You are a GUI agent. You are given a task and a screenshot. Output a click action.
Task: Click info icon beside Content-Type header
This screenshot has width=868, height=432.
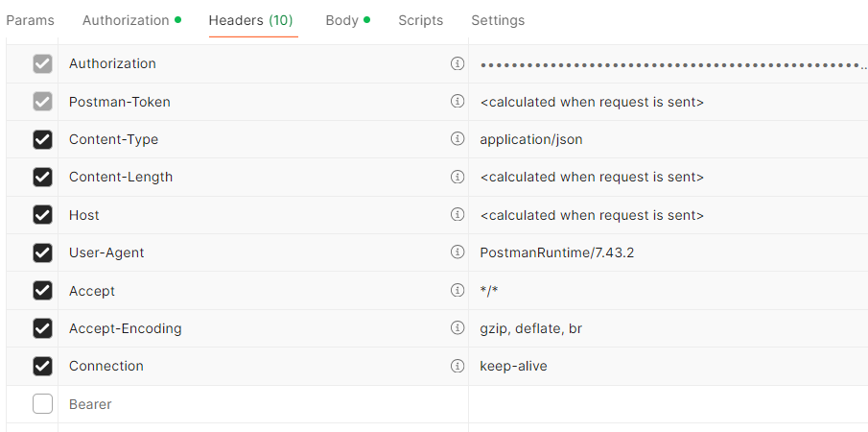[457, 139]
